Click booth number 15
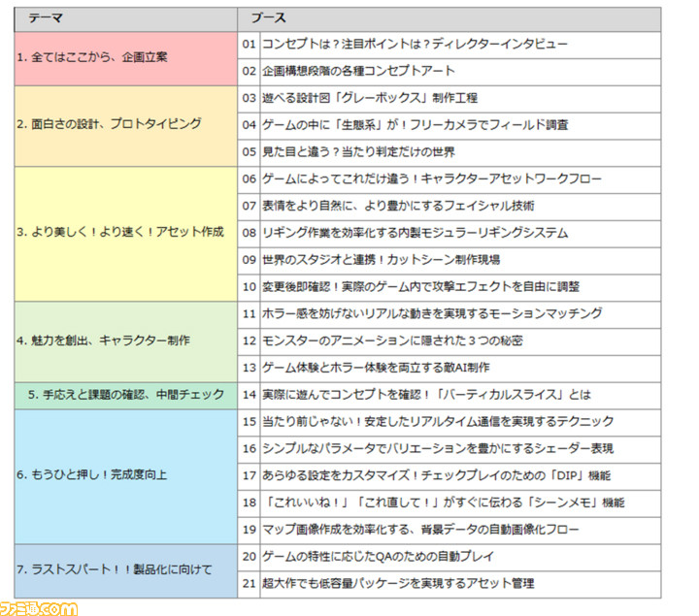 250,422
